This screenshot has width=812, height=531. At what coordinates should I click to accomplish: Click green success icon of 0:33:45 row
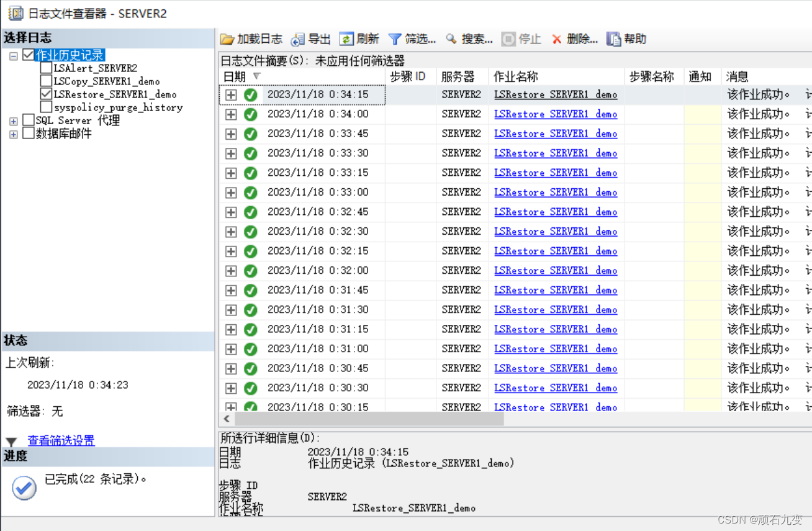pyautogui.click(x=251, y=134)
